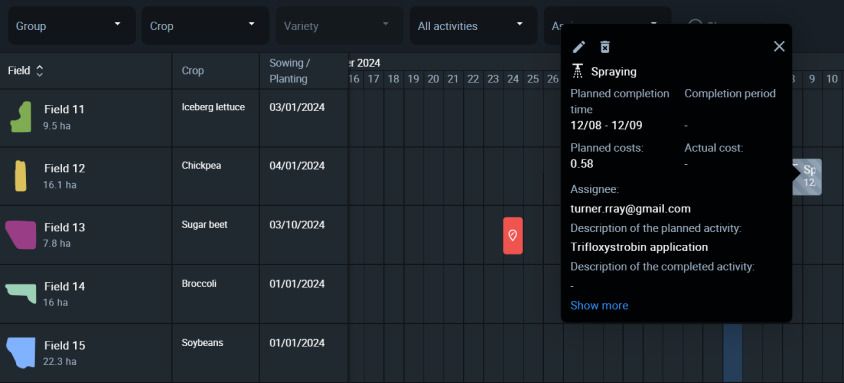Click day 24 in the timeline header
The height and width of the screenshot is (383, 844).
pyautogui.click(x=513, y=80)
